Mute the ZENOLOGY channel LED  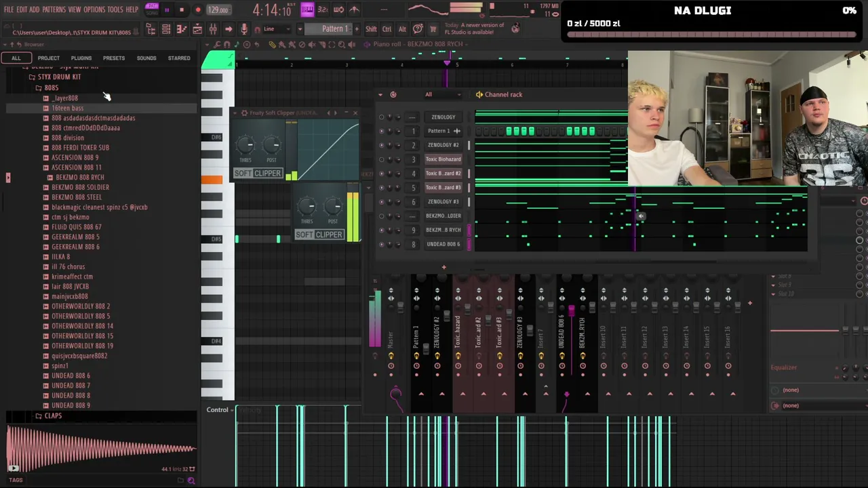coord(381,117)
